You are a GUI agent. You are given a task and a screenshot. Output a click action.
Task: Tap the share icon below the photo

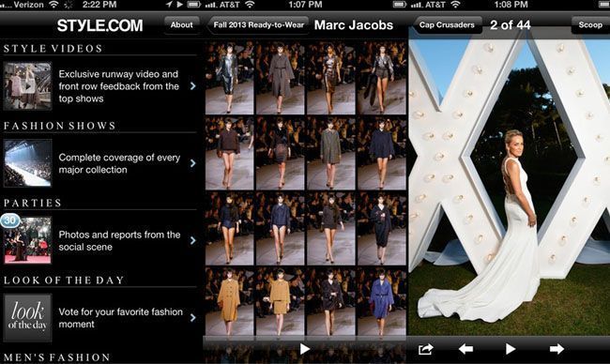click(x=426, y=349)
